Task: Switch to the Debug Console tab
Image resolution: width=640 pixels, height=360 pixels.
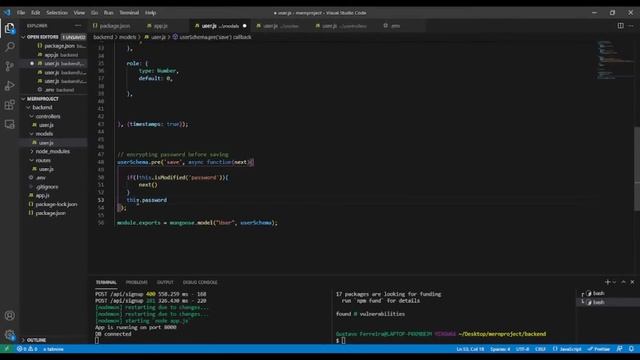Action: [x=200, y=282]
